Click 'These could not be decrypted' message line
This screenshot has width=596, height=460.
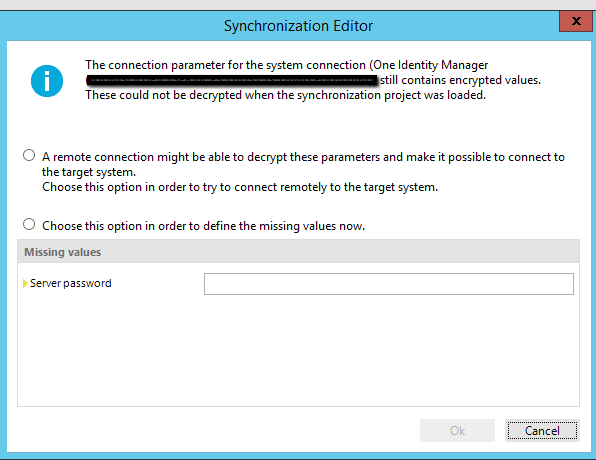tap(285, 95)
